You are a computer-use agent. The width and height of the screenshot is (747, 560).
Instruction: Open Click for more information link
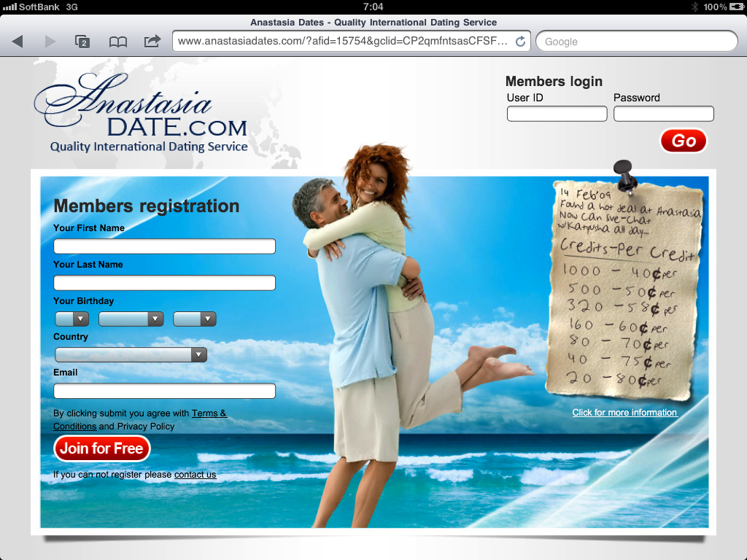pyautogui.click(x=624, y=413)
